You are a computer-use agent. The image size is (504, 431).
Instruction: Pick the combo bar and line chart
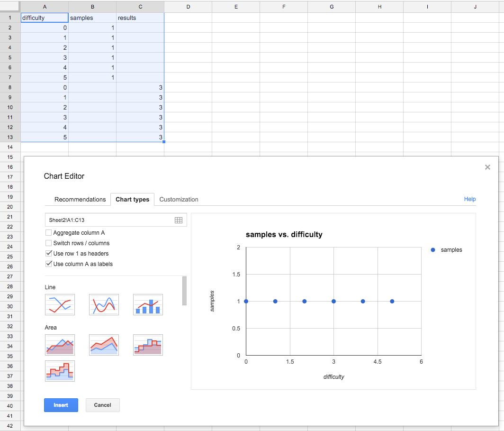pos(148,304)
